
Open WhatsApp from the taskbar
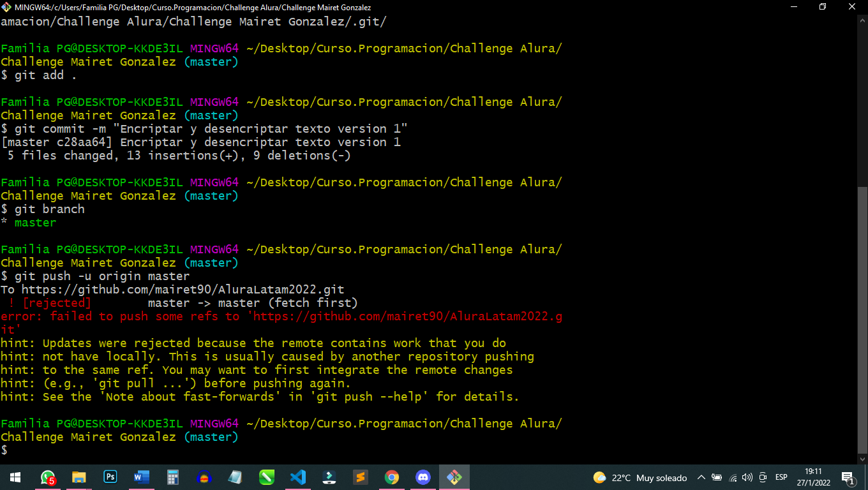47,477
